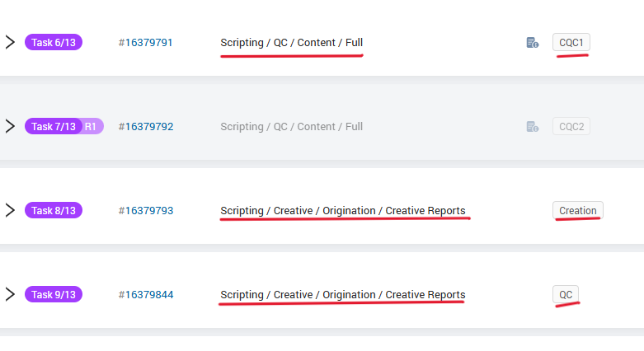The image size is (644, 351).
Task: Open task link #16379844
Action: click(x=146, y=295)
